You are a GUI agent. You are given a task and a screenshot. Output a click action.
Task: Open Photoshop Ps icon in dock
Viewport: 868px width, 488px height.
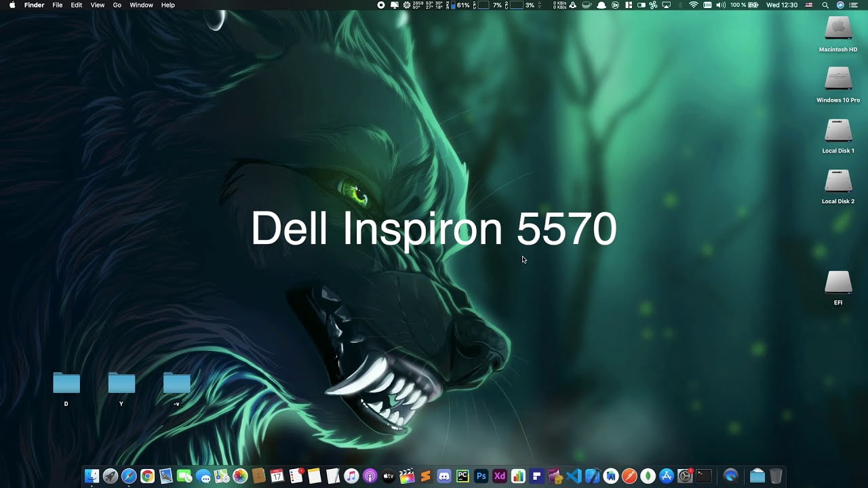(481, 476)
